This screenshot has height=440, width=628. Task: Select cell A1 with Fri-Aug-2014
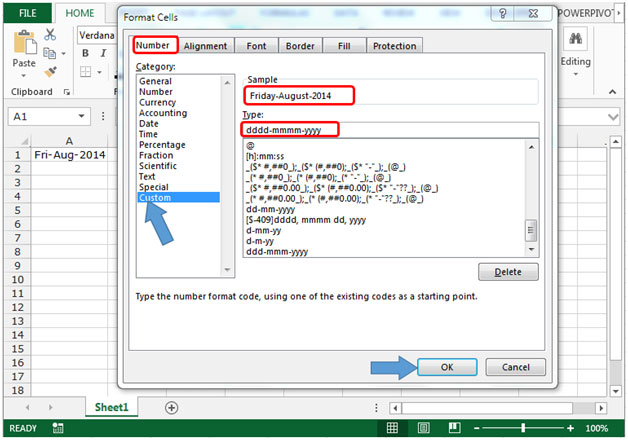pyautogui.click(x=70, y=155)
